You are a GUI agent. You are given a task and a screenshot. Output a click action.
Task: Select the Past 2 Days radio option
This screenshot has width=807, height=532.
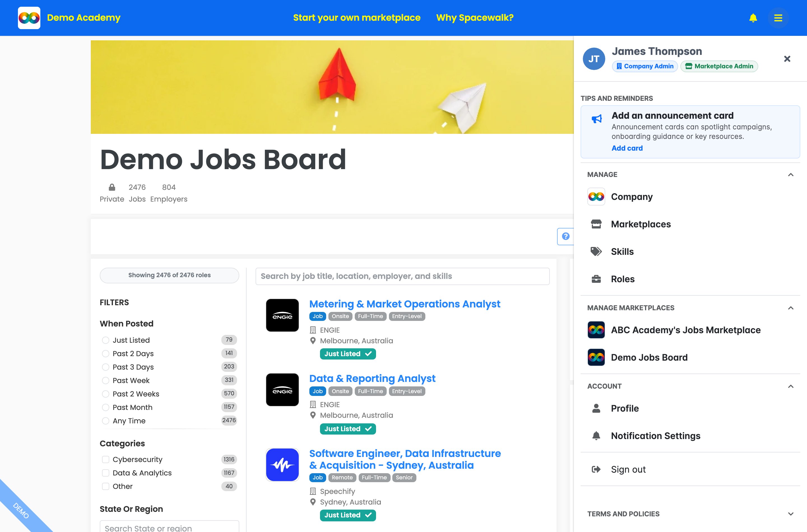click(x=106, y=354)
